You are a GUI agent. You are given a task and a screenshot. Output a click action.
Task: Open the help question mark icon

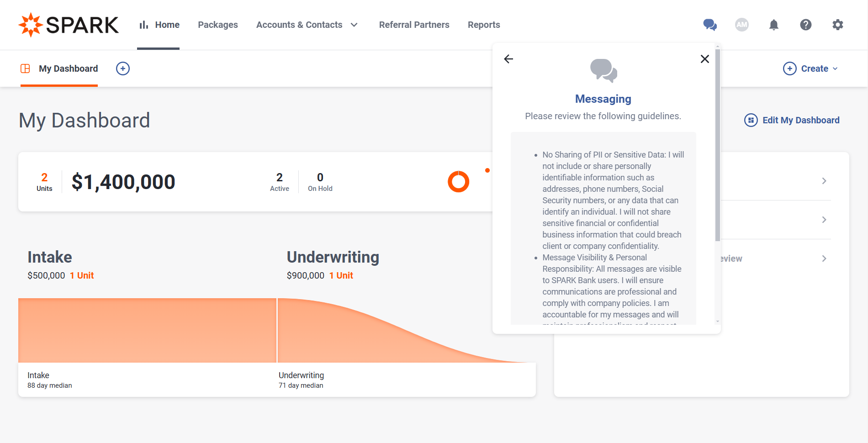[806, 25]
